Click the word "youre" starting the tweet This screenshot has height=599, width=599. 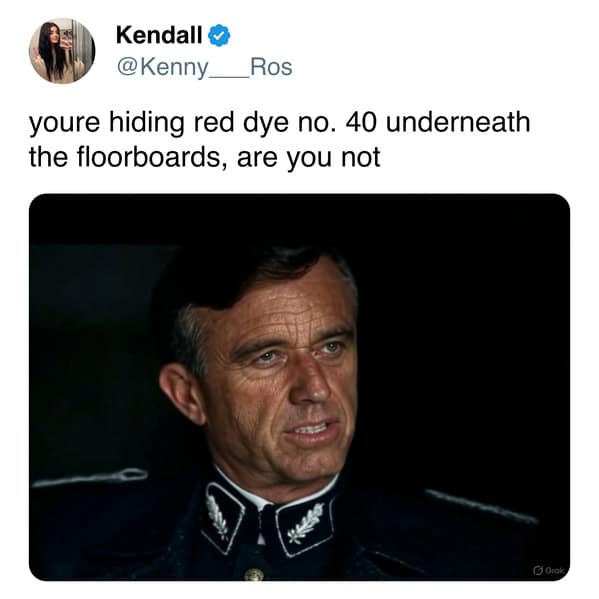64,124
